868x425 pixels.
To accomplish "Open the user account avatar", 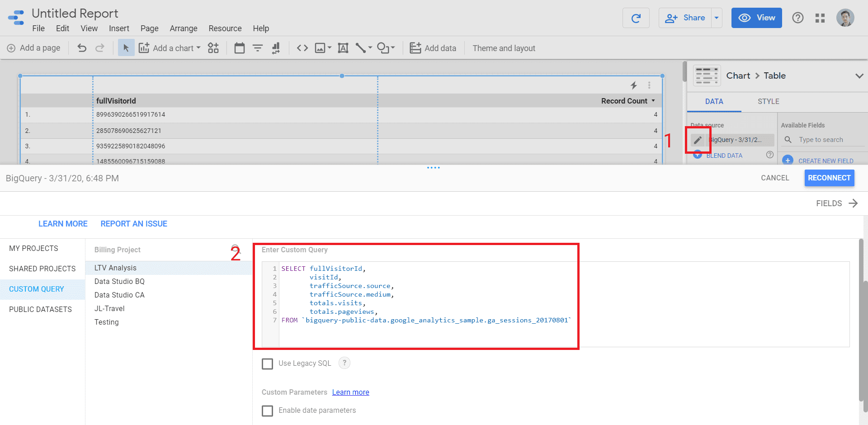I will pyautogui.click(x=845, y=18).
